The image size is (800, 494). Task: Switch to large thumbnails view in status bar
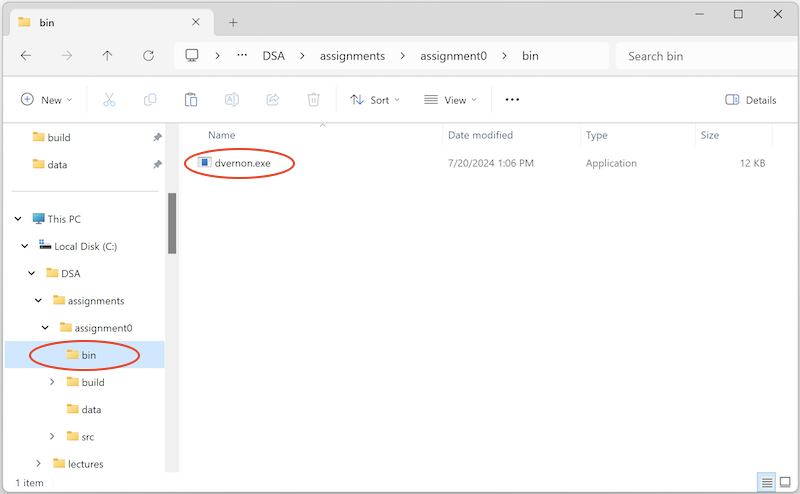tap(786, 483)
